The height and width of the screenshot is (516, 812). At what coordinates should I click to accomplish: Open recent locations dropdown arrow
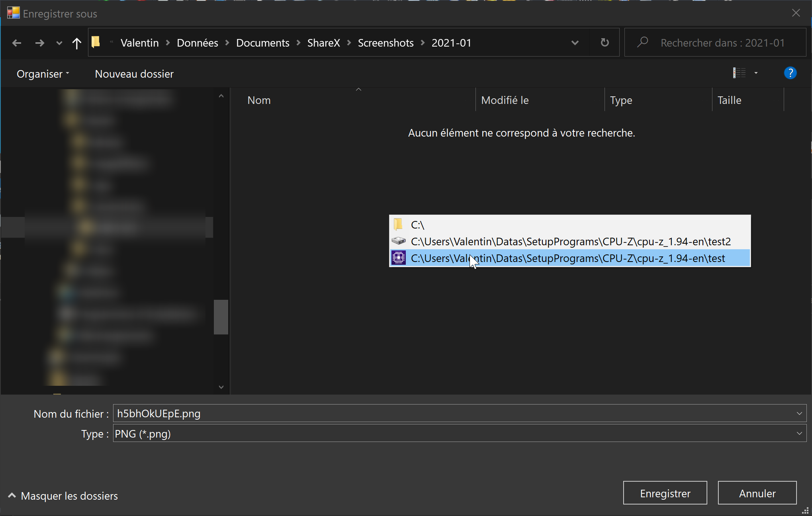[x=59, y=43]
